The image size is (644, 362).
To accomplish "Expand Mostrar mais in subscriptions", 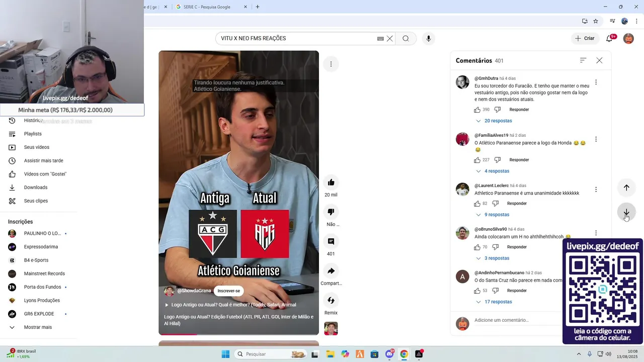I will pyautogui.click(x=38, y=327).
